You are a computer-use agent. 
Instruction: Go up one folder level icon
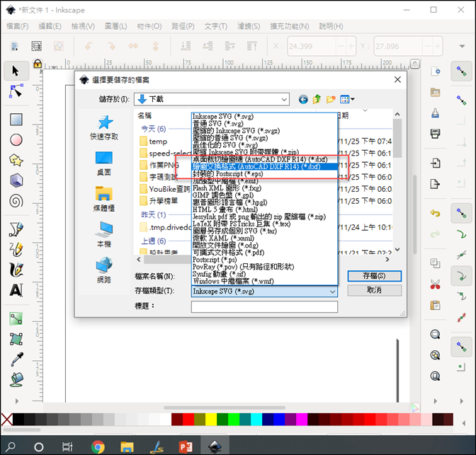(317, 99)
